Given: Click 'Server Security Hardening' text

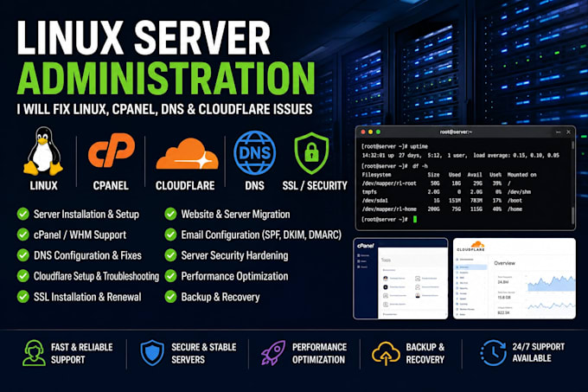Looking at the screenshot, I should 234,255.
